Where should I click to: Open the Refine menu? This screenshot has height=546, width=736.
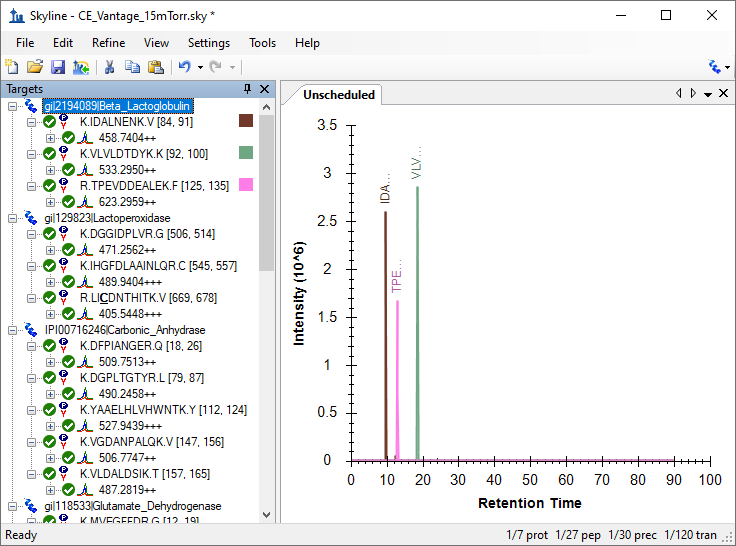108,43
